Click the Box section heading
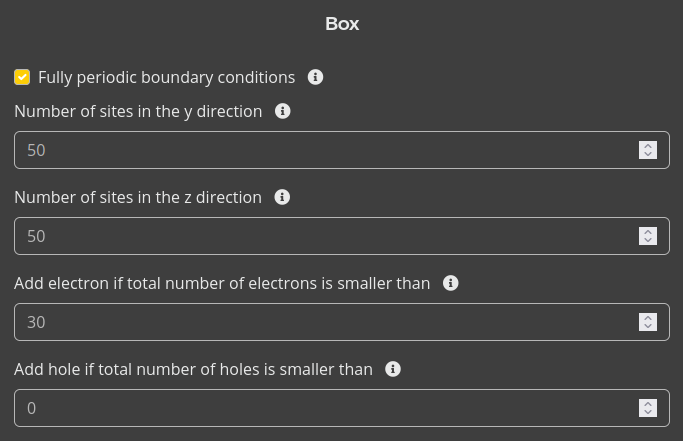This screenshot has width=683, height=441. (x=342, y=24)
